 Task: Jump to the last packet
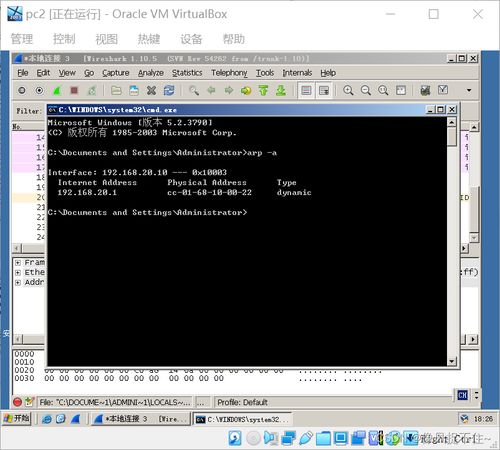click(x=281, y=90)
